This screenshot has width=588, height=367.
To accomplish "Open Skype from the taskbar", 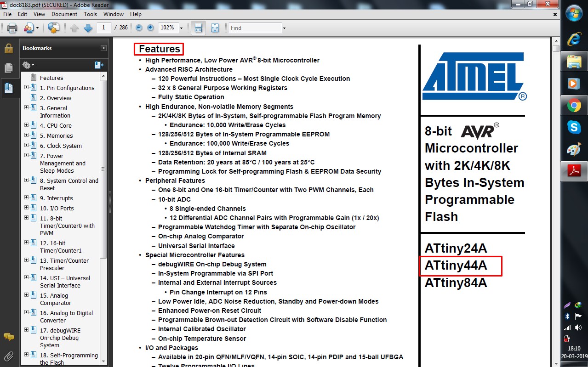I will [574, 128].
